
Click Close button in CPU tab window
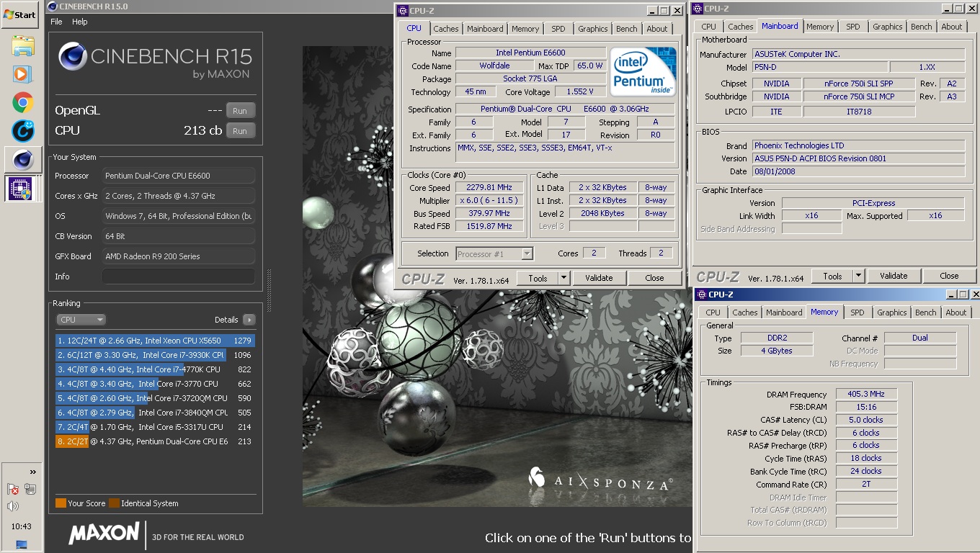click(x=655, y=278)
